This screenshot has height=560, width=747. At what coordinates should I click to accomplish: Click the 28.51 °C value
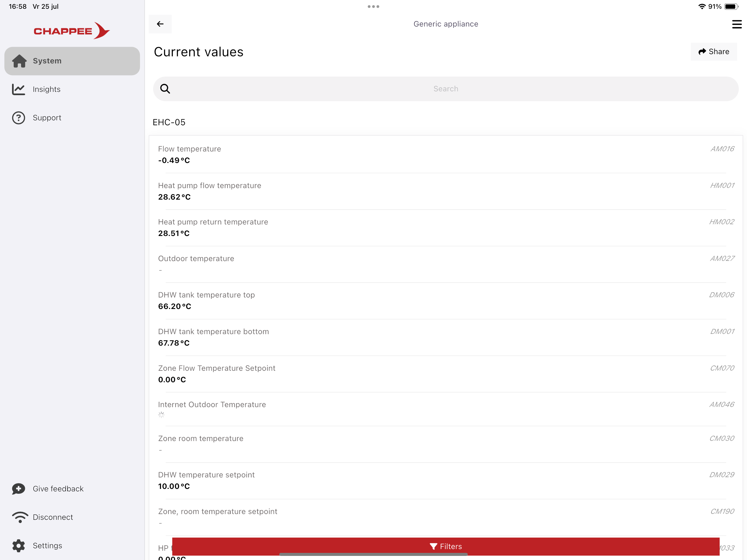(x=174, y=234)
